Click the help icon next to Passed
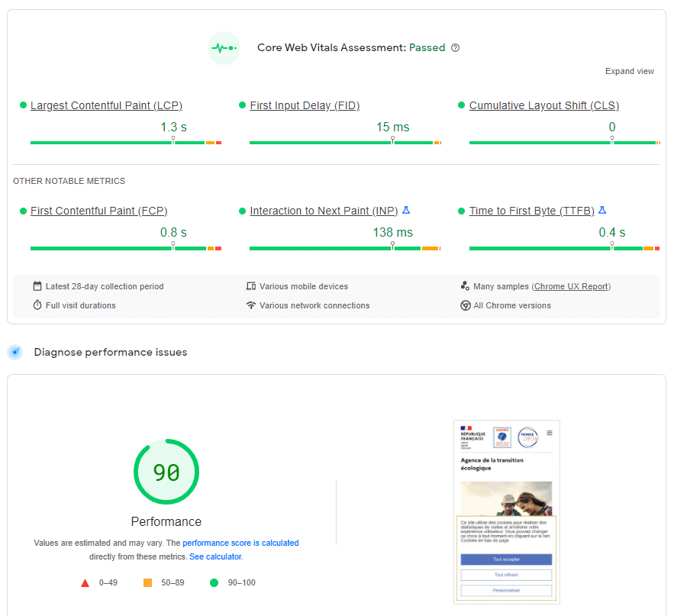This screenshot has height=616, width=674. [456, 47]
